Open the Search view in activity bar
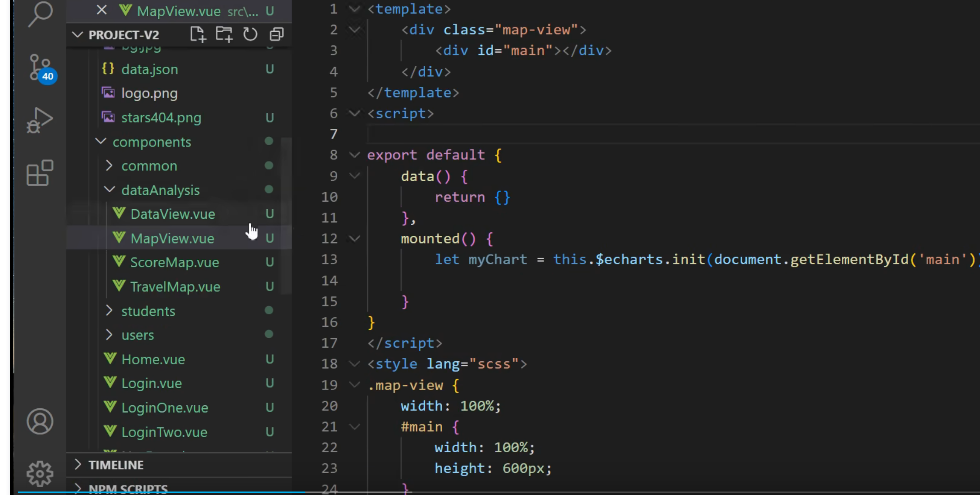Screen dimensions: 980x495 click(40, 14)
